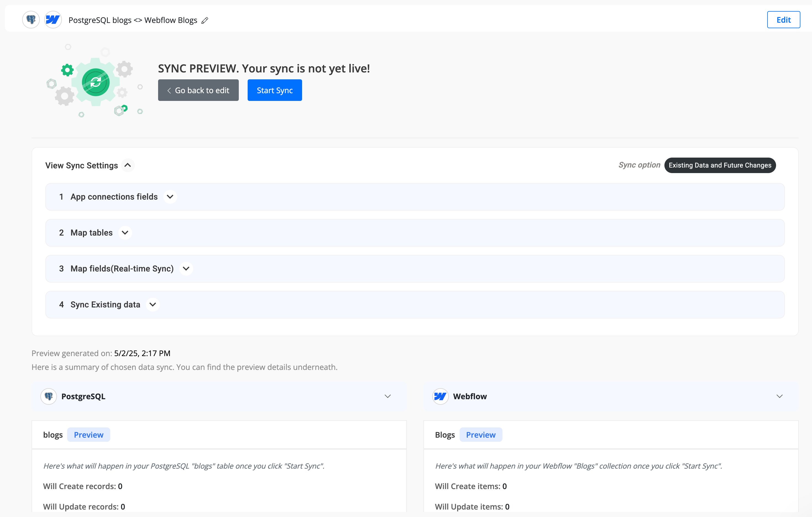Click Will Update records: 0 text
812x517 pixels.
(x=84, y=506)
